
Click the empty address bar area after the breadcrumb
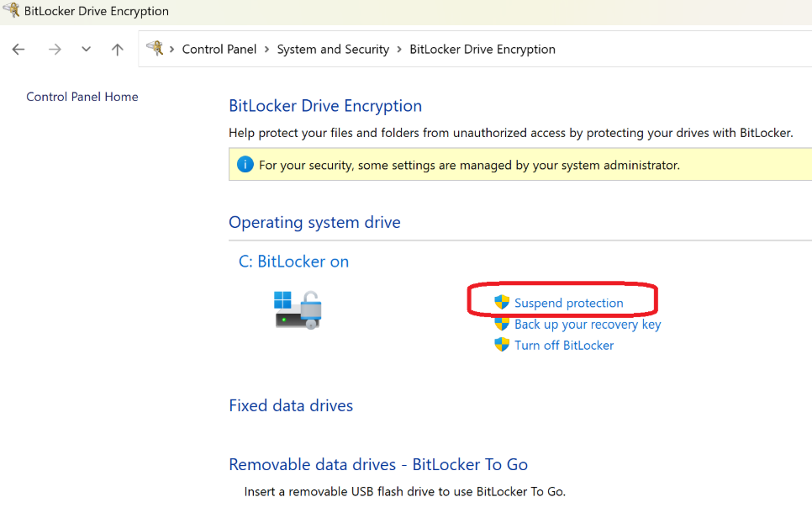(683, 50)
